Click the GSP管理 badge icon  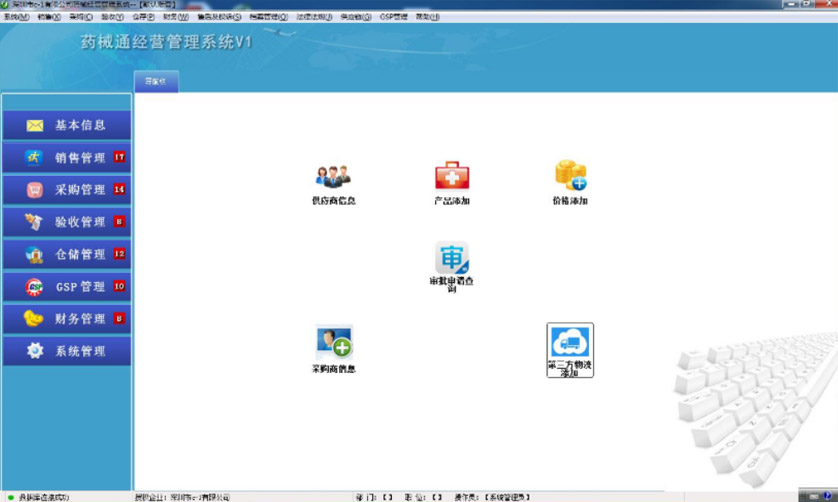click(x=34, y=287)
